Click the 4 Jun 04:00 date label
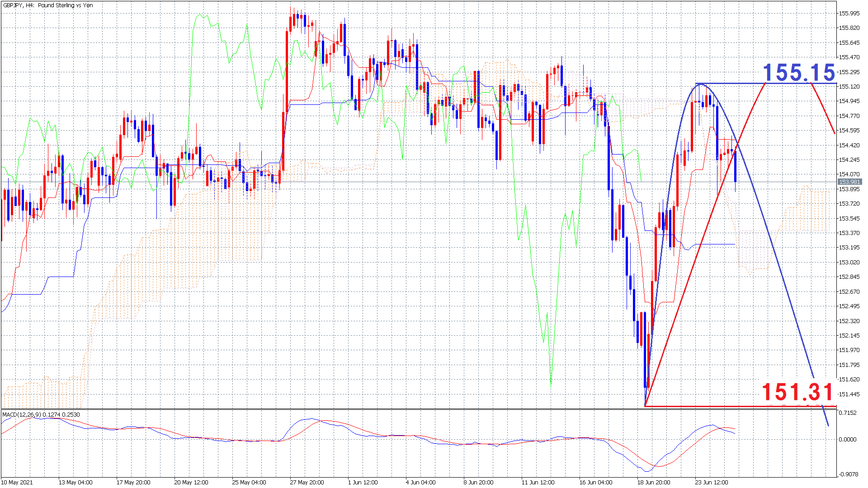868x488 pixels. [420, 482]
